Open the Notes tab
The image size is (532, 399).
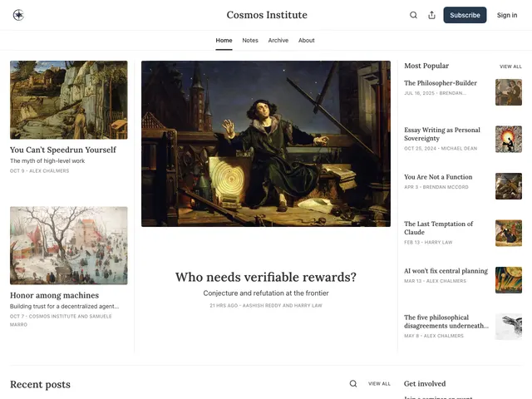point(250,41)
